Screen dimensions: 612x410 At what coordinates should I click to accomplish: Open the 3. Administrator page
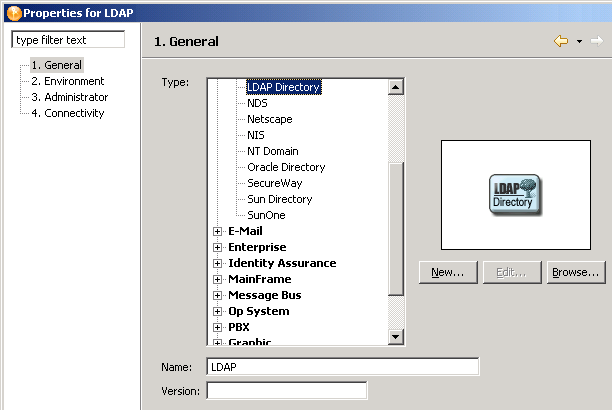[69, 97]
